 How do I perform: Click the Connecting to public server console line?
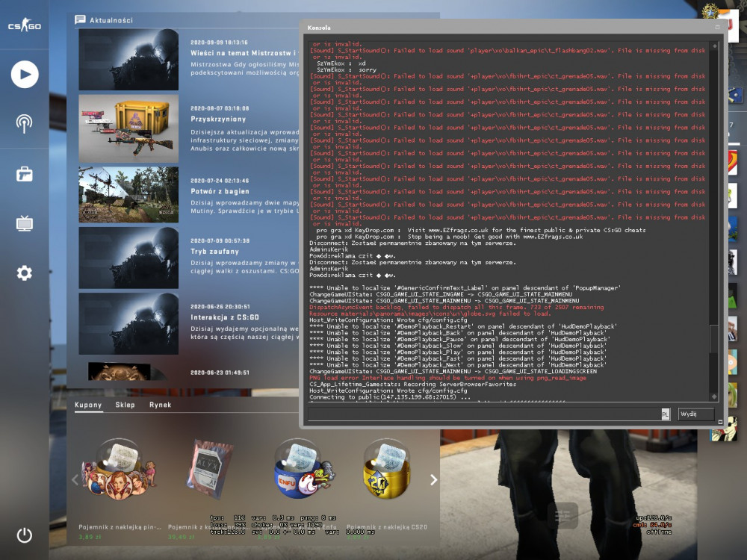tap(390, 396)
